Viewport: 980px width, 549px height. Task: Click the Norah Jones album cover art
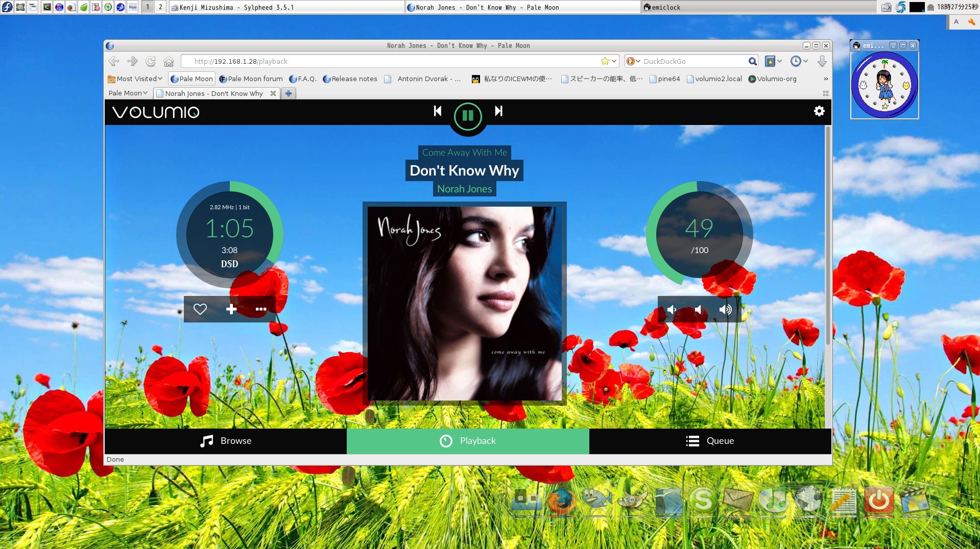(464, 304)
